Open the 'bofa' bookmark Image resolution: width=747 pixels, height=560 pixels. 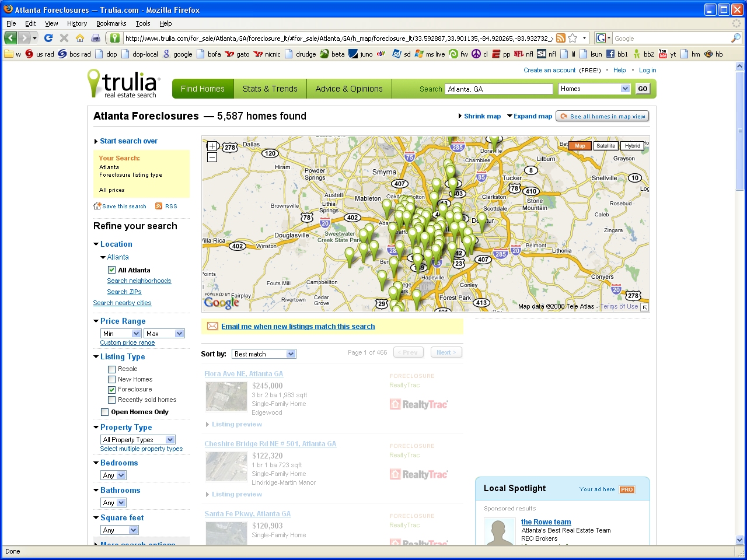(x=208, y=54)
